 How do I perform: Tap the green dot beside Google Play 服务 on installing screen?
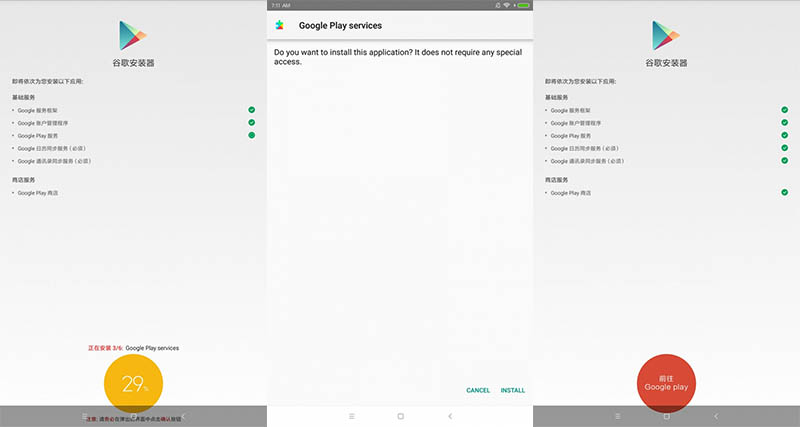(252, 135)
